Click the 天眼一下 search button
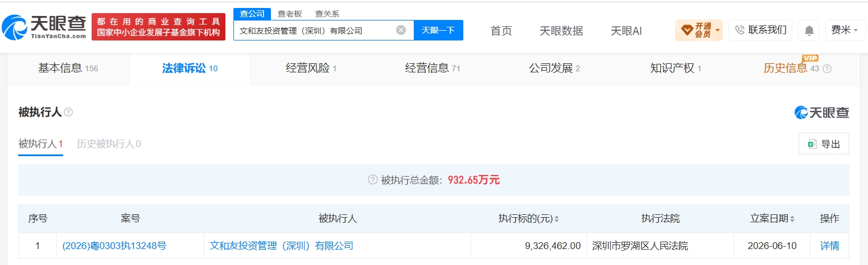The height and width of the screenshot is (265, 868). [438, 30]
